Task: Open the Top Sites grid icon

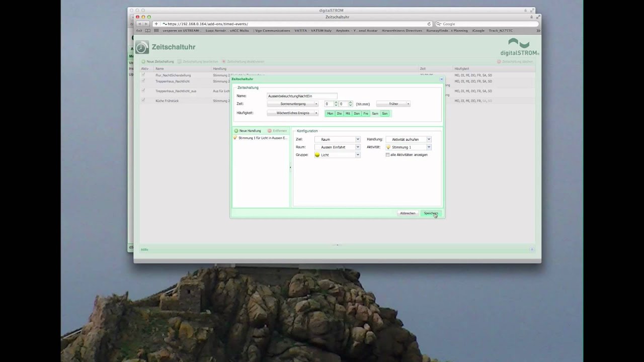Action: point(156,31)
